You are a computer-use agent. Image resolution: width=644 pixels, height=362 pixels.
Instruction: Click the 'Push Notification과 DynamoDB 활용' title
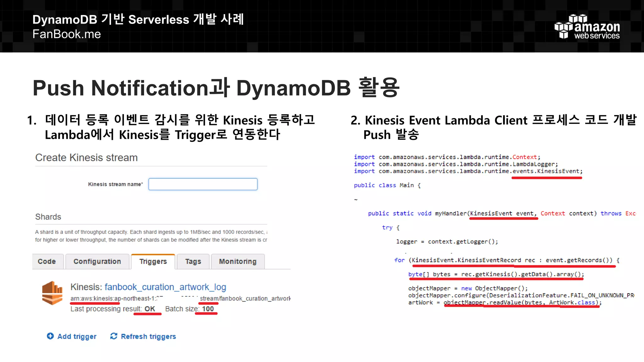(x=216, y=88)
